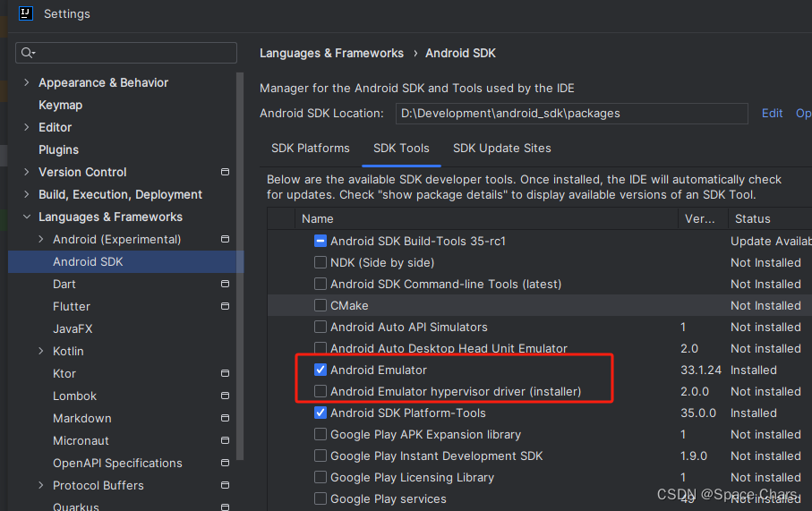This screenshot has width=812, height=511.
Task: Expand Android (Experimental) subtree
Action: pos(41,239)
